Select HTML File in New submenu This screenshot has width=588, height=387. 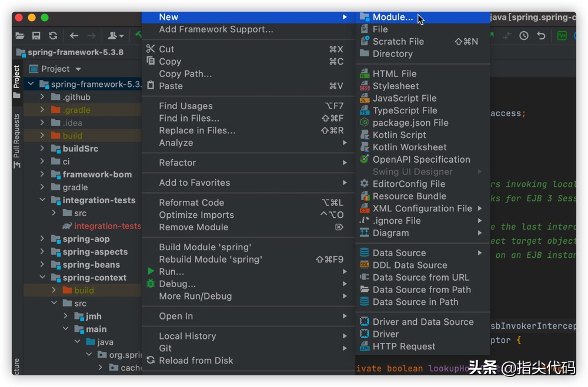pos(423,74)
